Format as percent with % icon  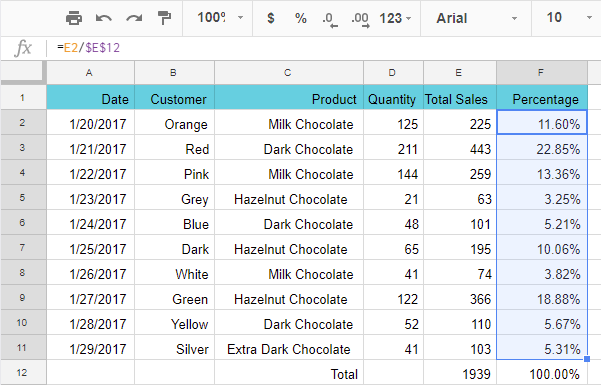click(300, 18)
